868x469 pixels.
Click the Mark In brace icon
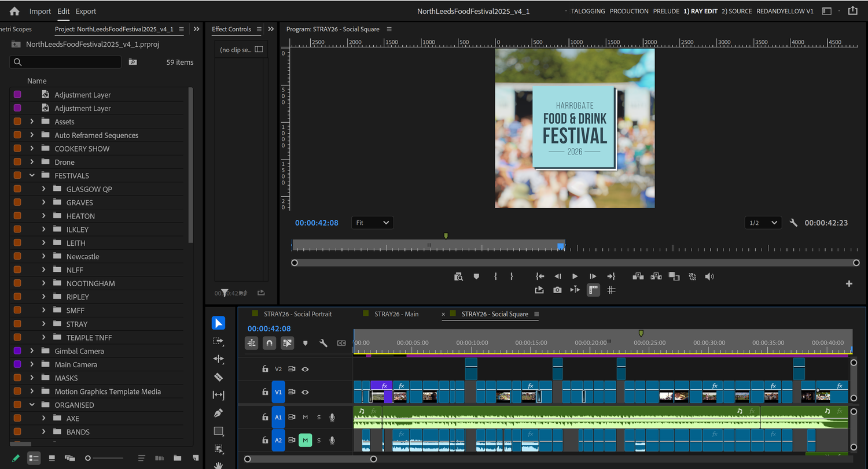tap(495, 276)
